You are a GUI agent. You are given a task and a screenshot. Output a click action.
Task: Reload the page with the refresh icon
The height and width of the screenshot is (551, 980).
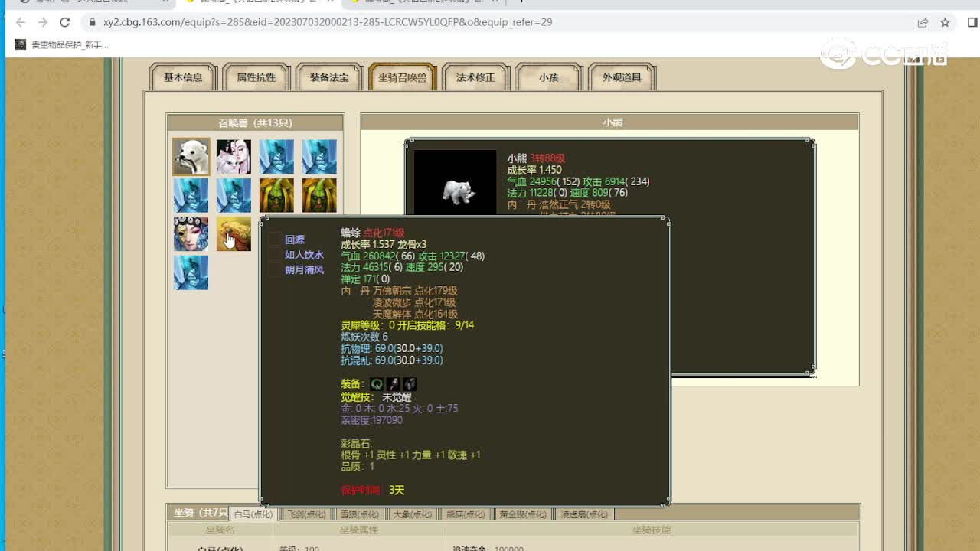point(64,22)
